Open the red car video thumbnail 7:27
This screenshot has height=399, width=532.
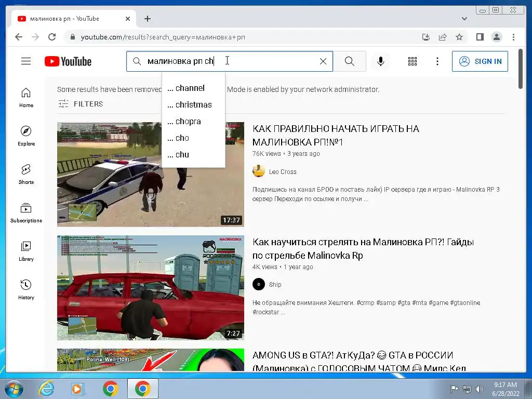[x=150, y=288]
